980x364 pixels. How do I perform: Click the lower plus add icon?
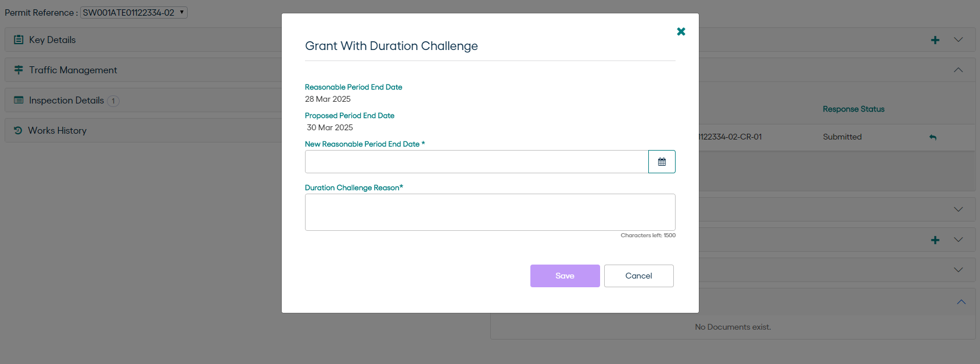[x=935, y=240]
